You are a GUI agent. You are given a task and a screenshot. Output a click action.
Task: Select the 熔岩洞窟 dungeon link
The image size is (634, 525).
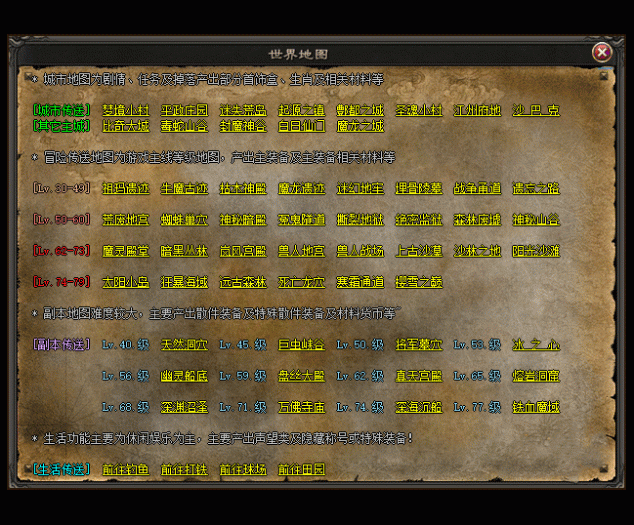[536, 376]
